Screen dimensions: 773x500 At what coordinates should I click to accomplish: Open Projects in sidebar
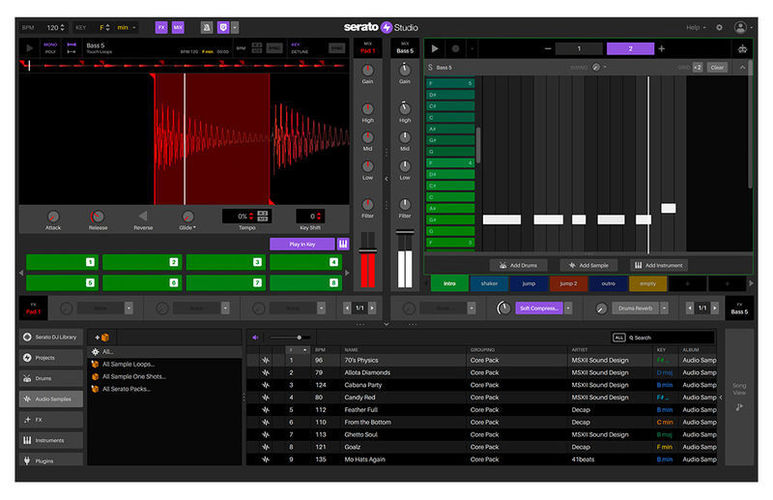(51, 358)
